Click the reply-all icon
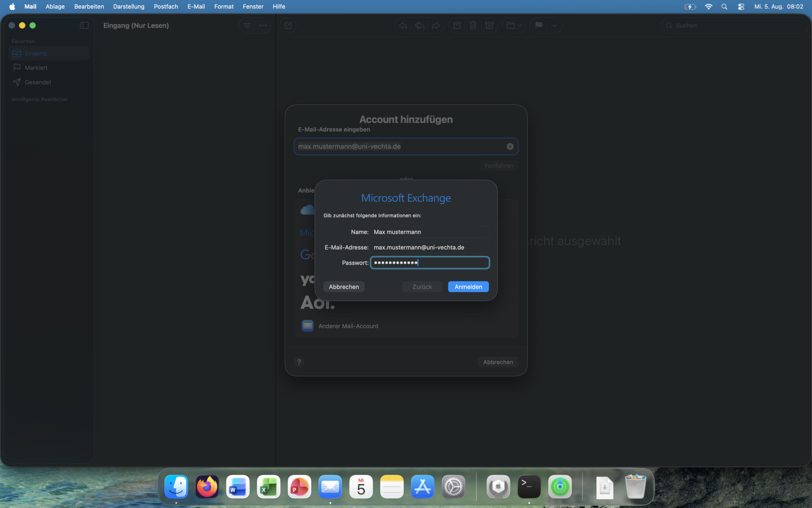Image resolution: width=812 pixels, height=508 pixels. pyautogui.click(x=420, y=26)
